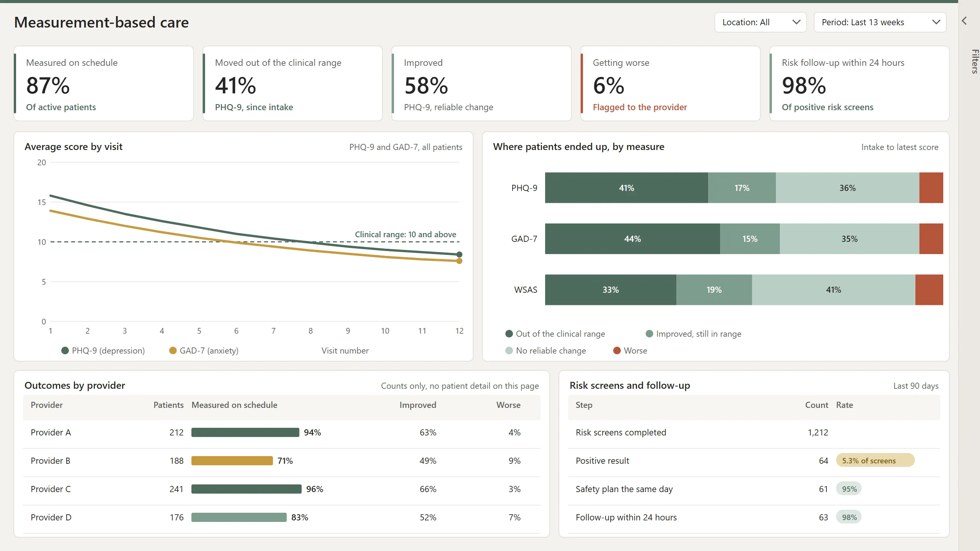
Task: Click GAD-7 line endpoint at visit 12
Action: [x=459, y=261]
